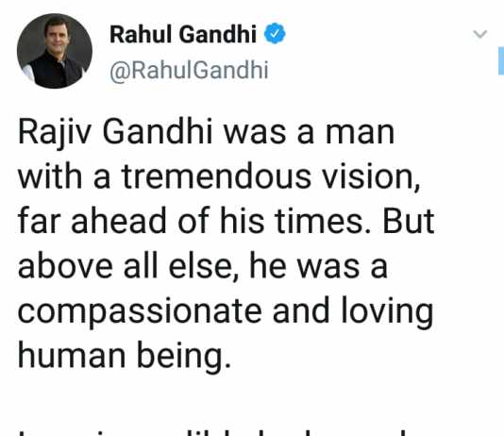Screen dimensions: 504x436
Task: Open Rahul Gandhi's circular profile picture
Action: click(55, 51)
